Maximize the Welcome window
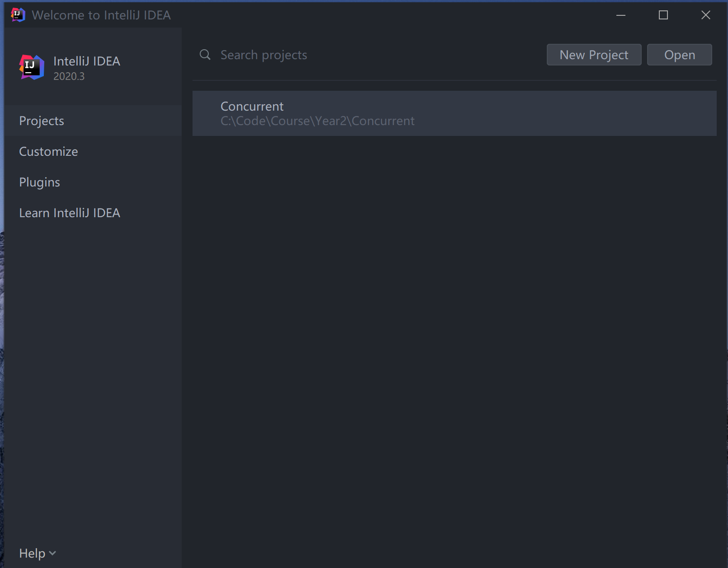This screenshot has width=728, height=568. pos(663,15)
